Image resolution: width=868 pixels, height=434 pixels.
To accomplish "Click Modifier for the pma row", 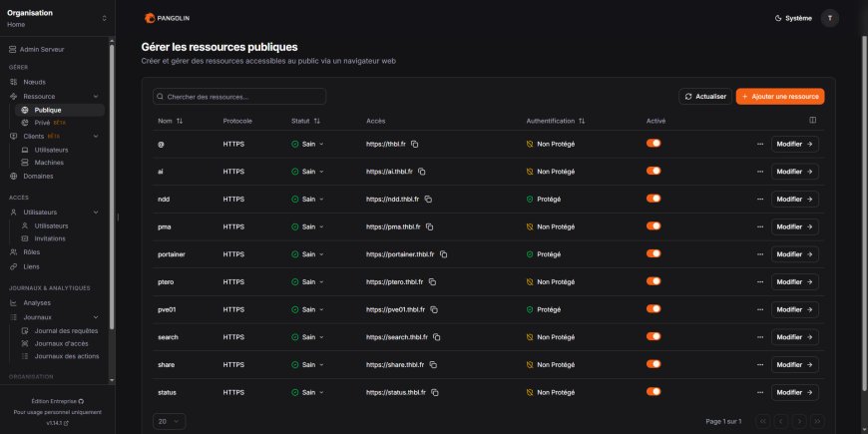I will tap(795, 226).
